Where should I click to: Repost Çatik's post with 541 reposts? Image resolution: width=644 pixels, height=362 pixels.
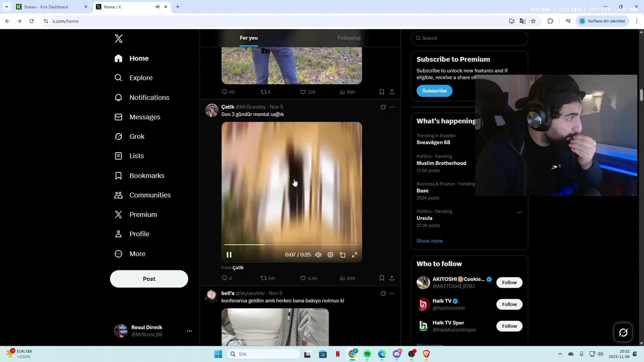coord(263,278)
